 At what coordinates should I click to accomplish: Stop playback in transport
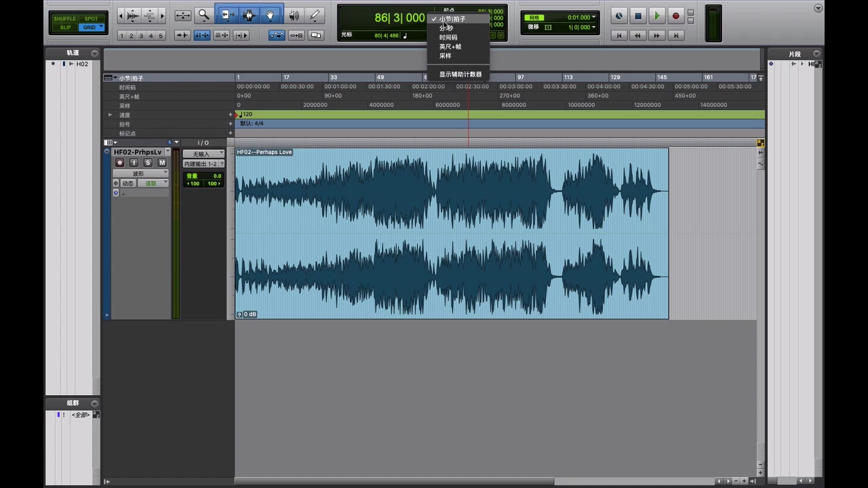point(638,16)
